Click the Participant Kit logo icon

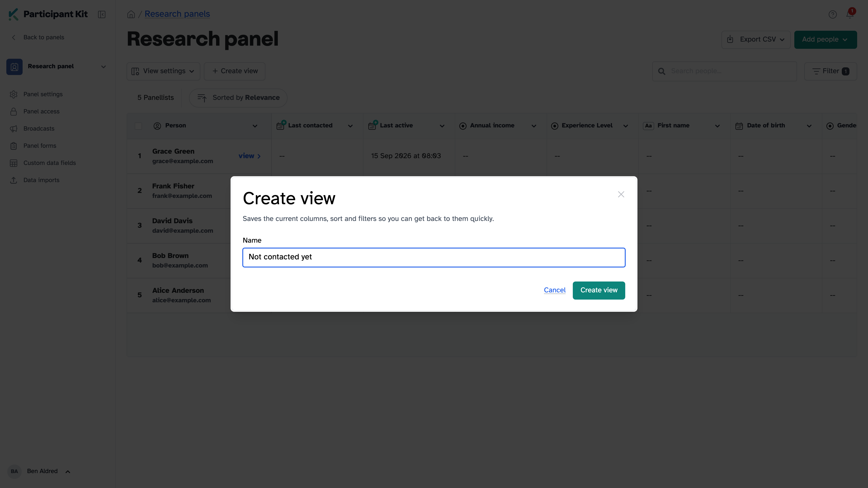coord(14,14)
